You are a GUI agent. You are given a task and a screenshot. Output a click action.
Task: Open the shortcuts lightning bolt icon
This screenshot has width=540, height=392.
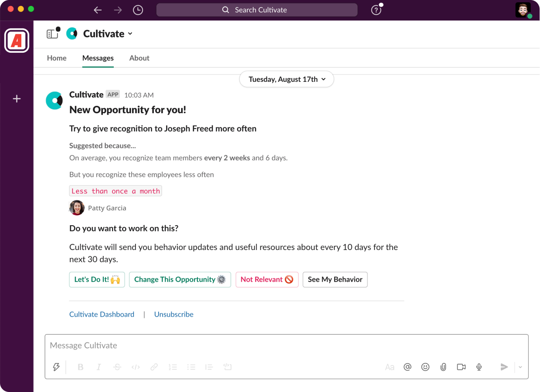56,367
